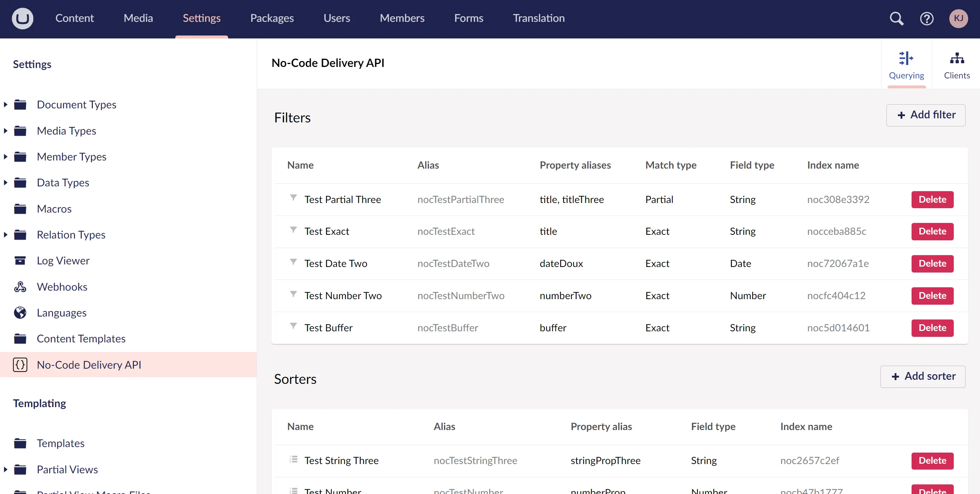This screenshot has height=494, width=980.
Task: Click filter icon beside Test Exact
Action: [293, 230]
